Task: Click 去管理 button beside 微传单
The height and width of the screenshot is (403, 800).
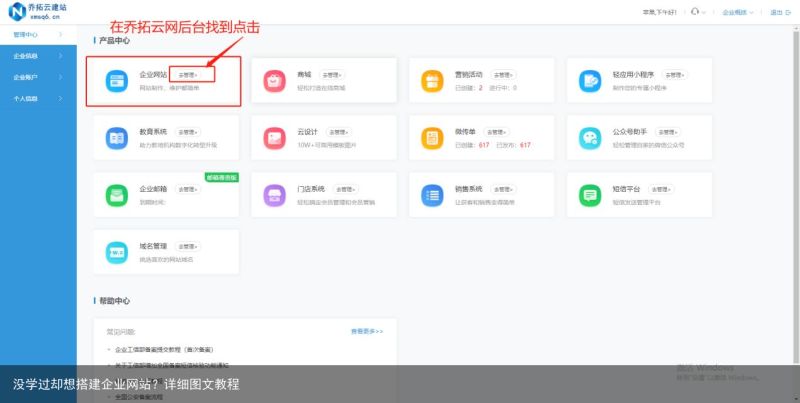Action: (496, 132)
